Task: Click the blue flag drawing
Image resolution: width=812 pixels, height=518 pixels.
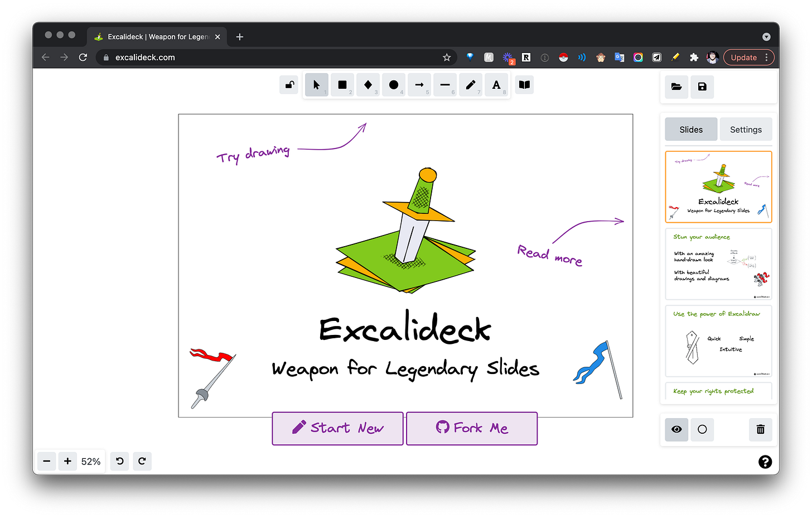Action: (597, 370)
